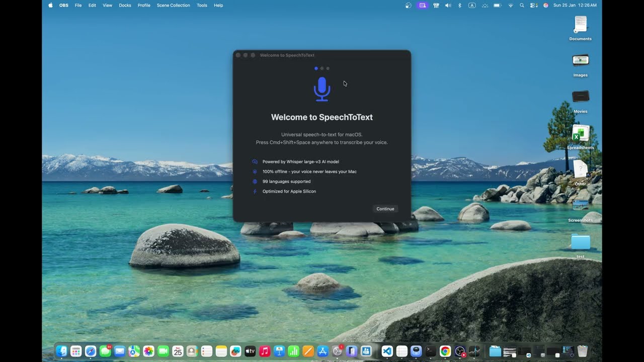Open FaceTime from the Dock
644x362 pixels.
[x=163, y=351]
